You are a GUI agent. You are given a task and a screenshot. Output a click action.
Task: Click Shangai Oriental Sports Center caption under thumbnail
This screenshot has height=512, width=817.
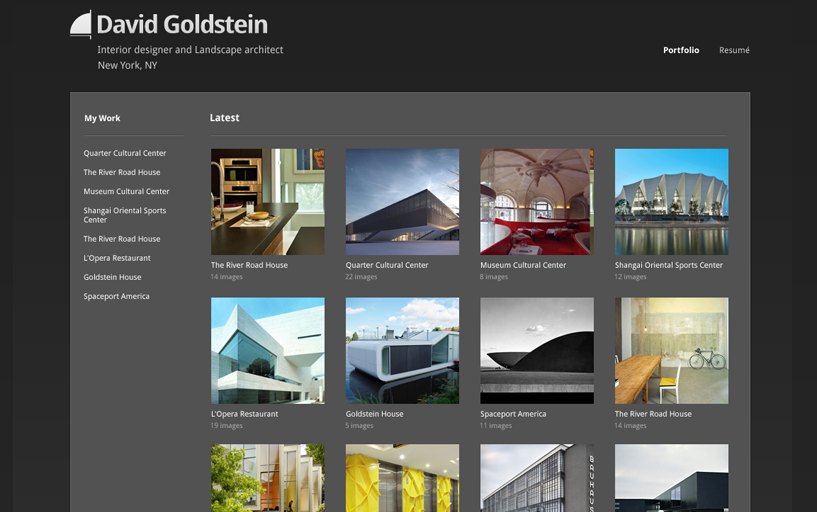pyautogui.click(x=669, y=265)
